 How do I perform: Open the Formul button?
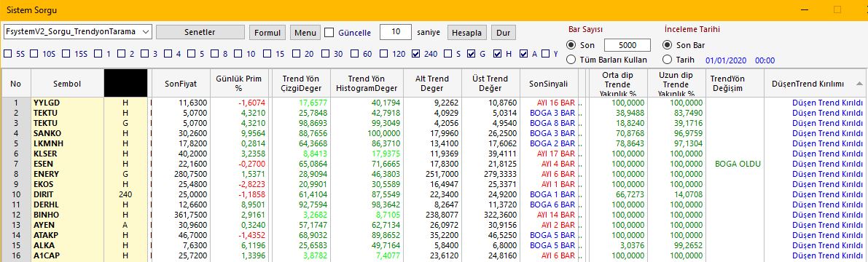[x=267, y=33]
